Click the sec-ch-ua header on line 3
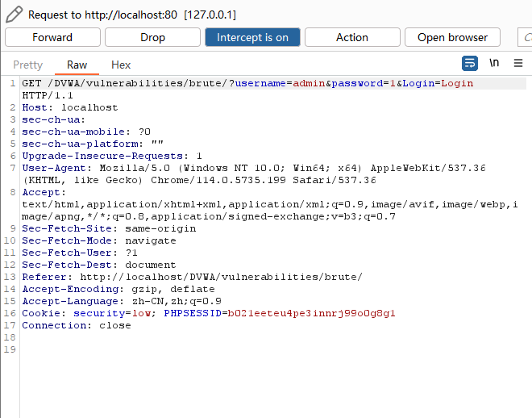 click(54, 119)
